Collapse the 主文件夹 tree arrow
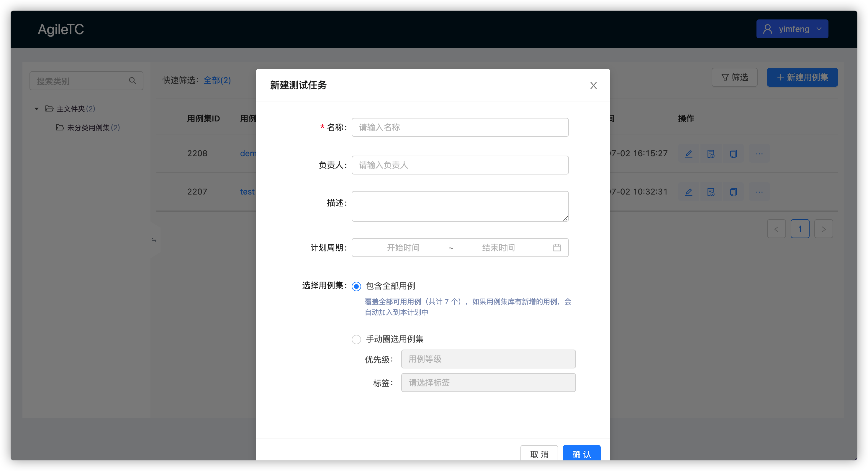Screen dimensions: 868x471 click(x=36, y=109)
